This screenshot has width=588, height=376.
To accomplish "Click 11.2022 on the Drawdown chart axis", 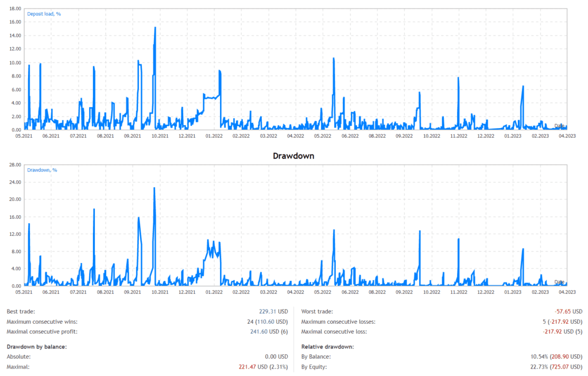I will [458, 292].
